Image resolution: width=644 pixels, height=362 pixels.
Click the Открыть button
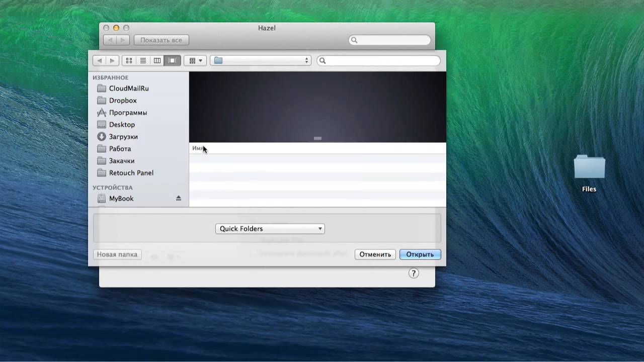[420, 254]
